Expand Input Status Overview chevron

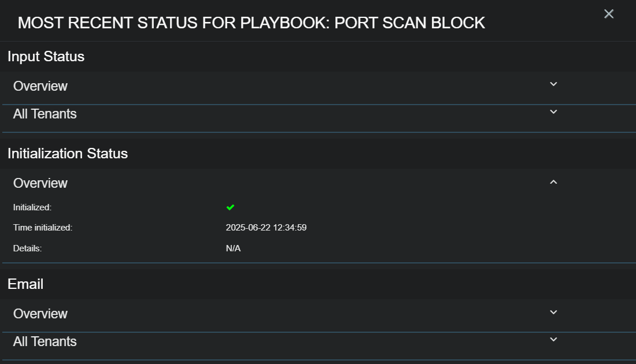click(553, 84)
